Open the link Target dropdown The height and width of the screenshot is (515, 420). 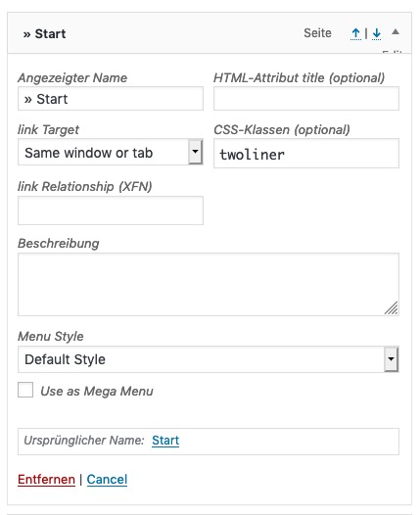[x=111, y=152]
